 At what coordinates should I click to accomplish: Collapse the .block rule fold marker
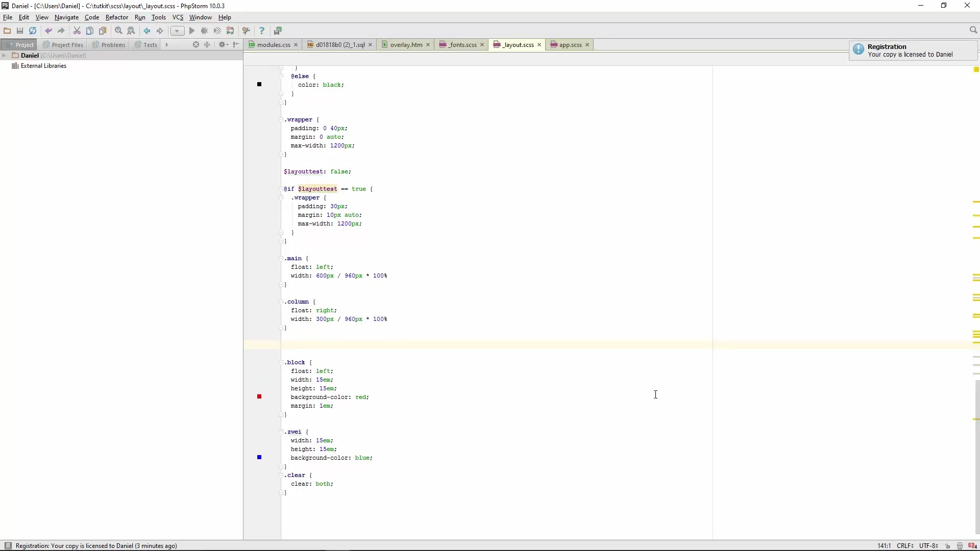point(281,363)
